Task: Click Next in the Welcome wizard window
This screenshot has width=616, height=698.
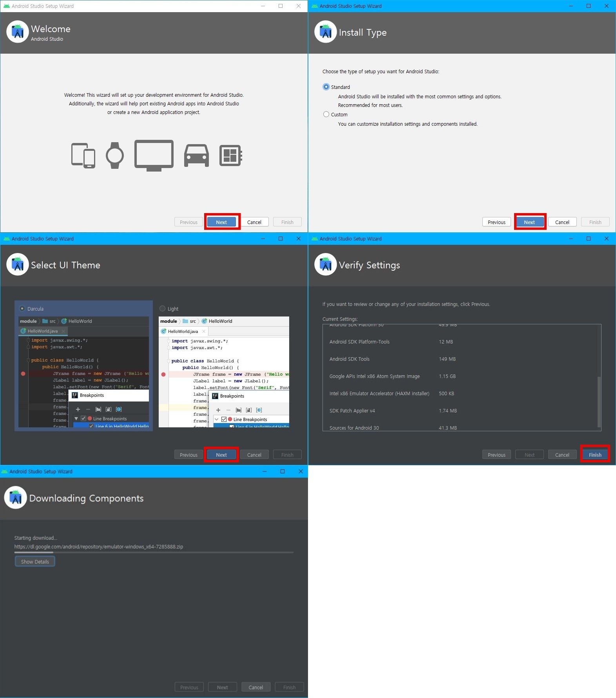Action: (221, 222)
